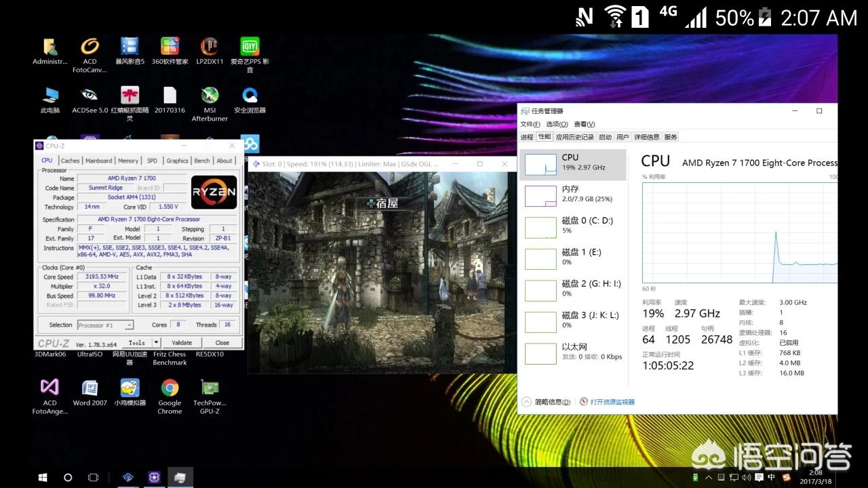Open MSI Afterburner desktop shortcut

[x=210, y=96]
